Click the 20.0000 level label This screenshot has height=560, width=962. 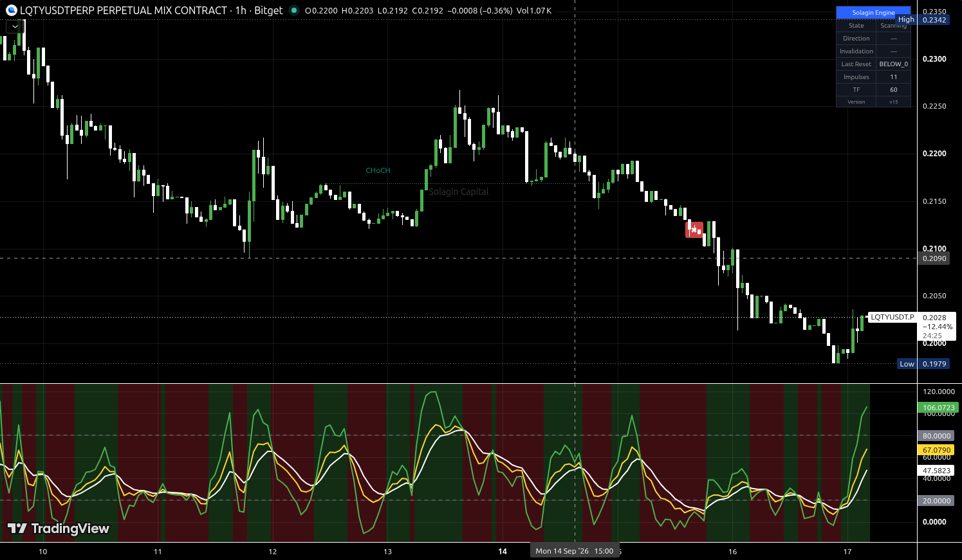pos(936,501)
